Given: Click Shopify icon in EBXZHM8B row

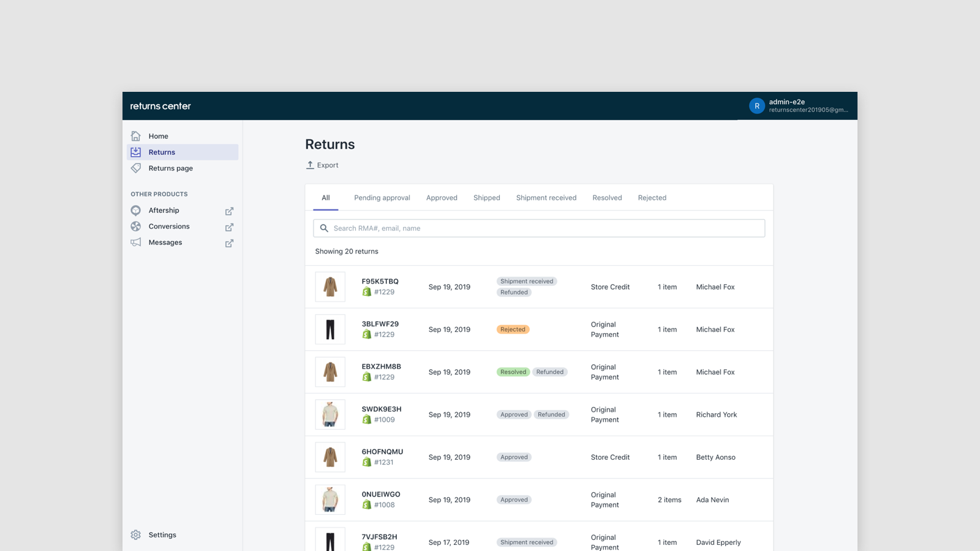Looking at the screenshot, I should [366, 377].
